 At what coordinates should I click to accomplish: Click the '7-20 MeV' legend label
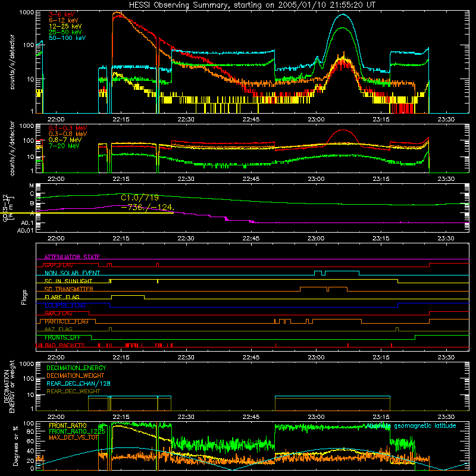click(64, 146)
